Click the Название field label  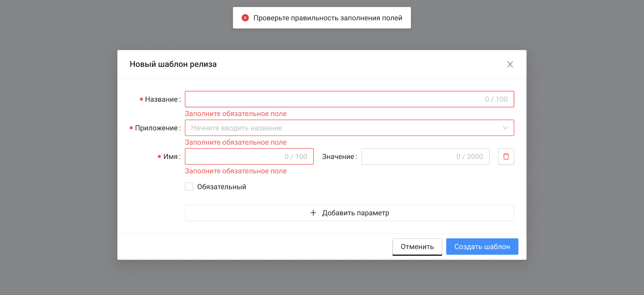coord(161,99)
